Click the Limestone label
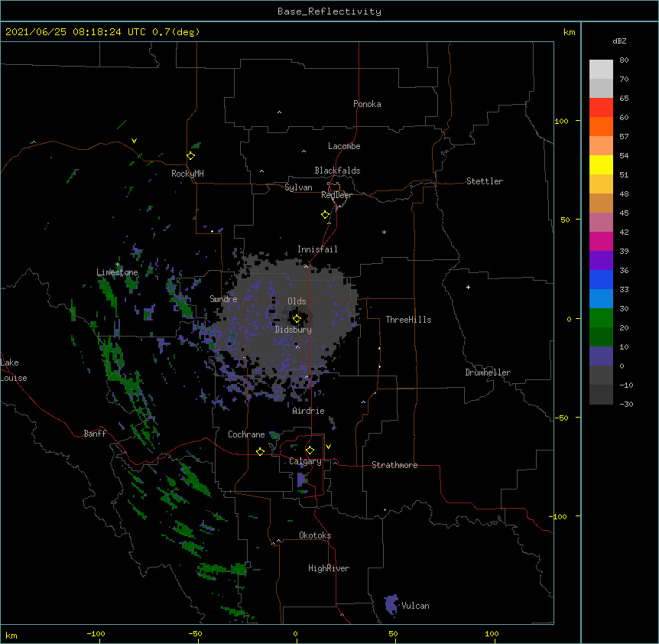Image resolution: width=659 pixels, height=644 pixels. [x=117, y=272]
